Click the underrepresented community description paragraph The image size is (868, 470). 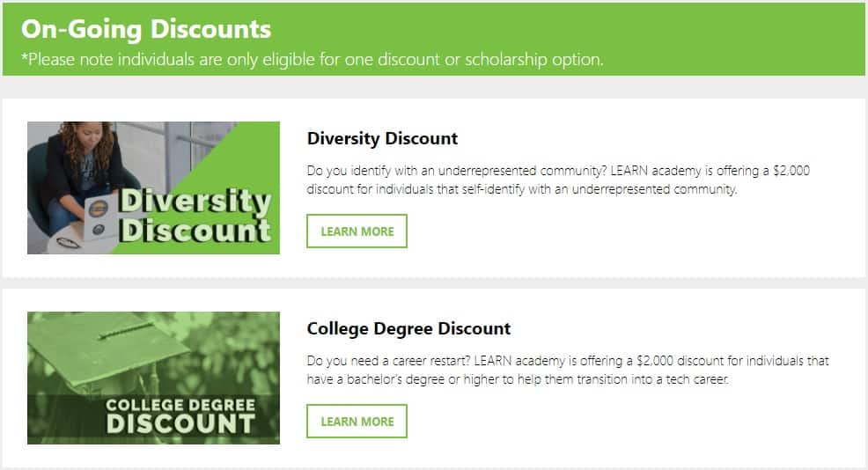(558, 180)
